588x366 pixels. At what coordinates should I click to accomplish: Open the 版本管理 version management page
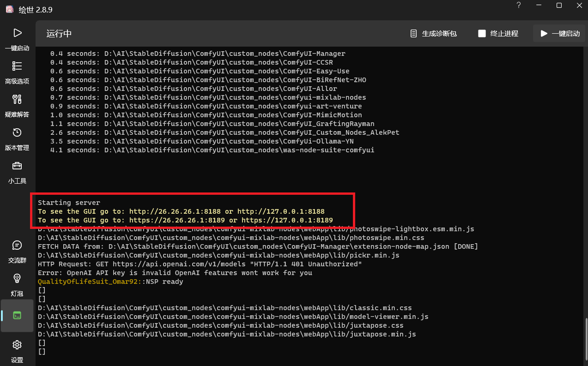[17, 139]
